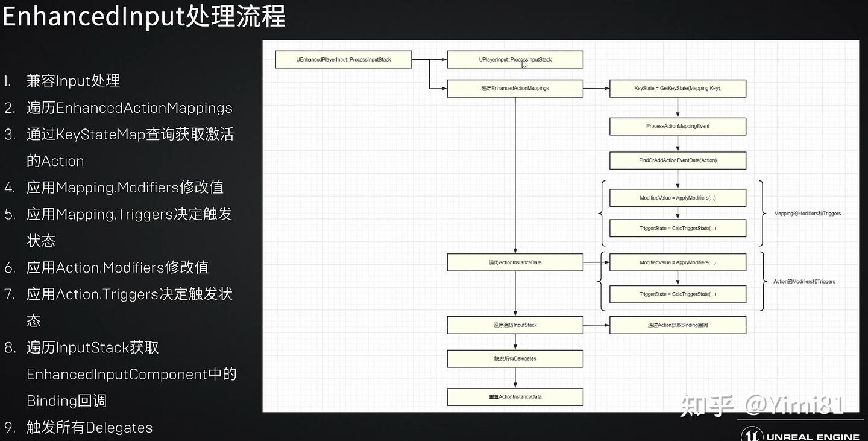Click list item 应用Action.Modifiers修改值

(118, 267)
